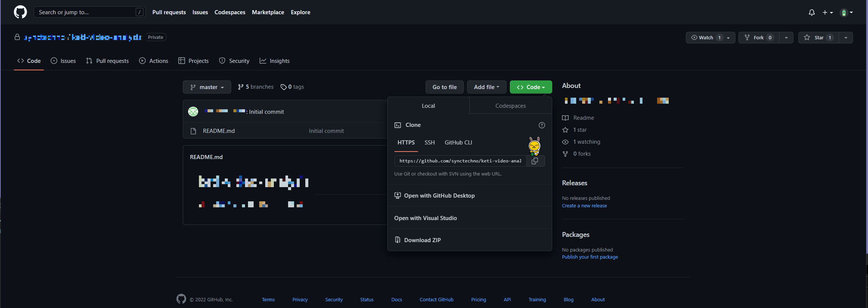
Task: Open Pull requests in top navigation
Action: coord(169,12)
